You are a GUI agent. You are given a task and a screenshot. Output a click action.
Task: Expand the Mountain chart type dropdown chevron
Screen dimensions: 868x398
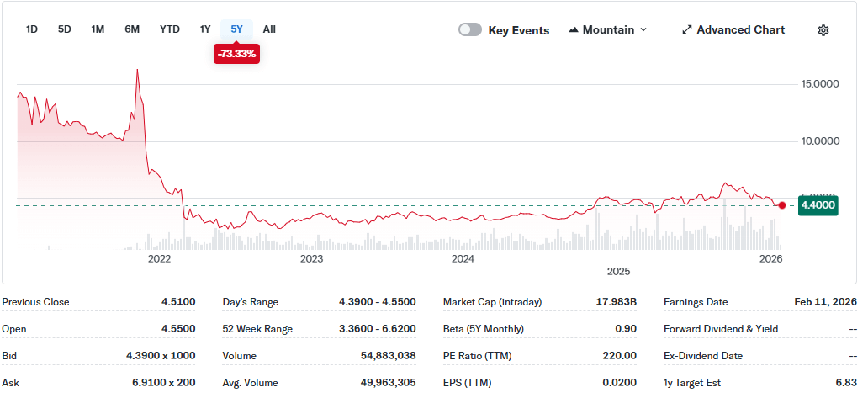(643, 30)
